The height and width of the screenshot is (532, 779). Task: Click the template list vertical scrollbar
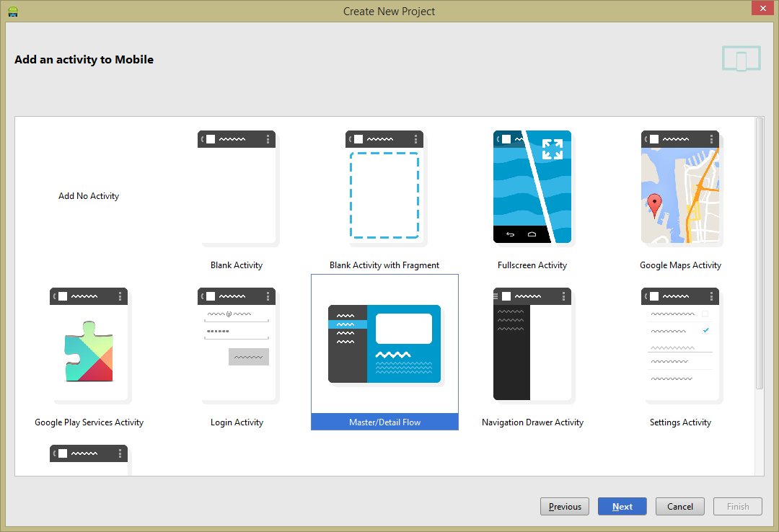coord(759,252)
